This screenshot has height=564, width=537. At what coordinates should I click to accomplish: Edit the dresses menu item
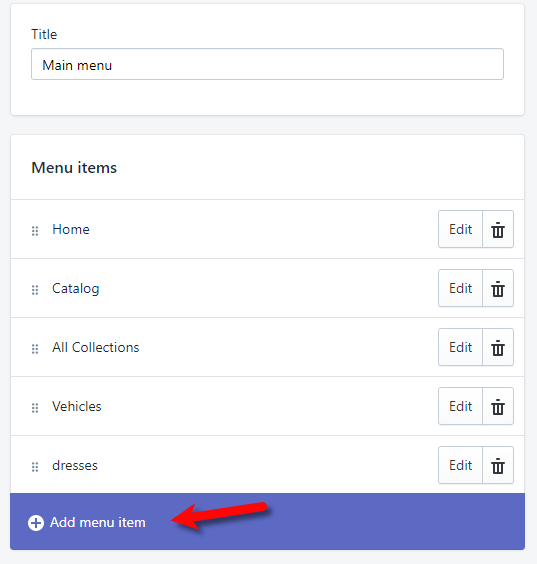click(x=460, y=465)
